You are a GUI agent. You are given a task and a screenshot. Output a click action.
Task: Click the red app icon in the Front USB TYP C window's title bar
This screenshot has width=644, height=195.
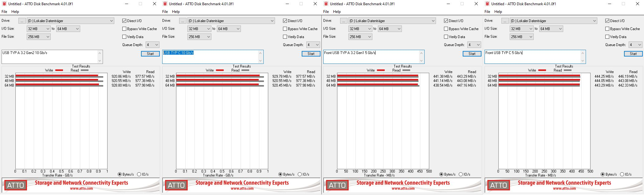coord(487,4)
